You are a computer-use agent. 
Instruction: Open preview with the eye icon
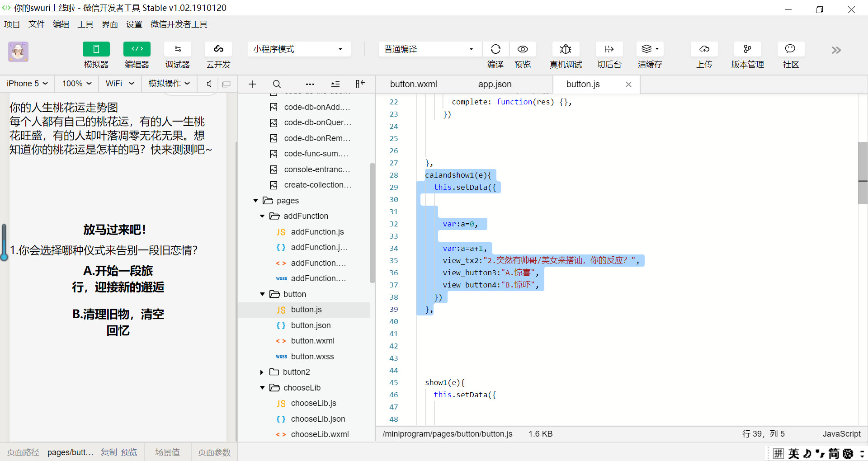click(523, 49)
